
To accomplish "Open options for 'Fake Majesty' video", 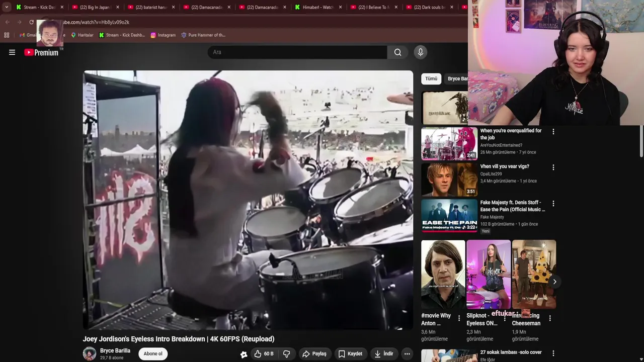I will 553,204.
